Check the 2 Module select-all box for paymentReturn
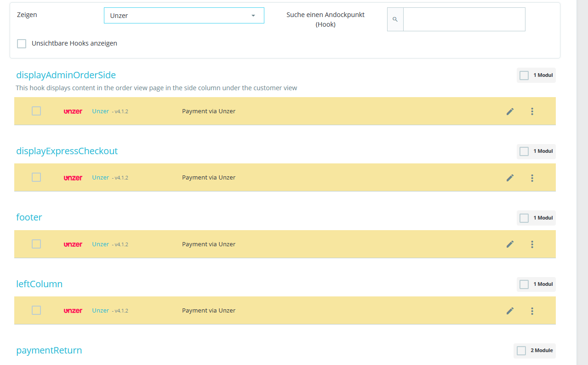This screenshot has width=588, height=365. pos(521,351)
